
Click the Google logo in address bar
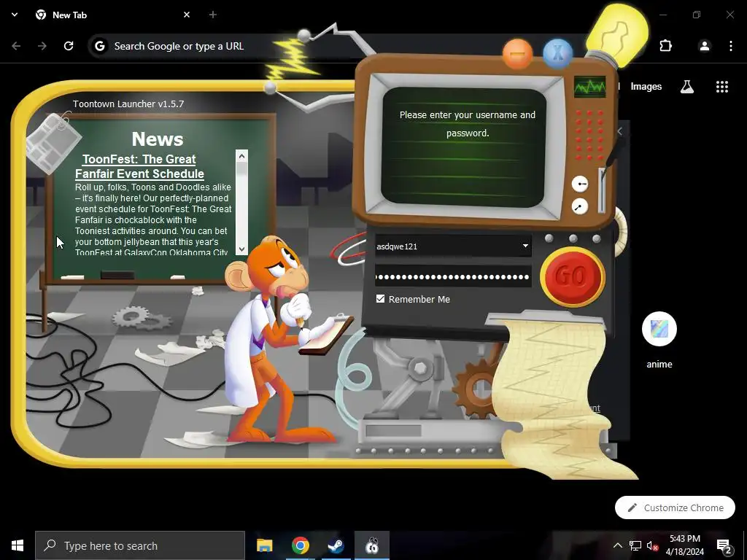[99, 46]
